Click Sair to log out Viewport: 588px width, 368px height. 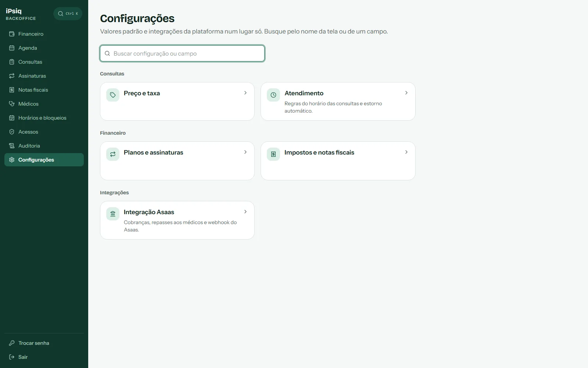pyautogui.click(x=44, y=357)
